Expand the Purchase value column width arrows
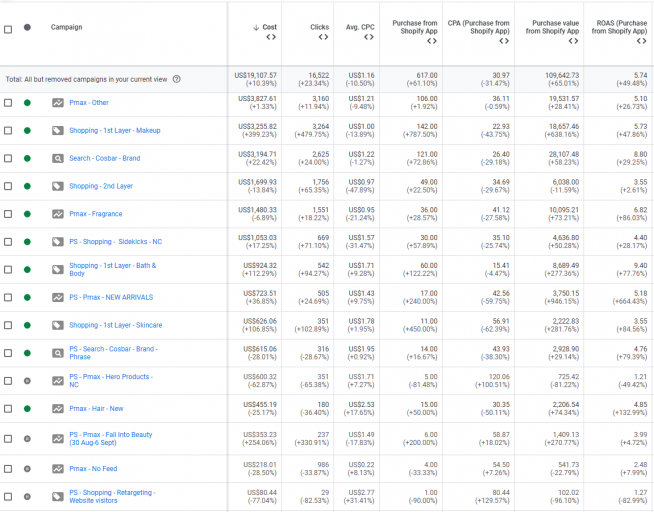654x512 pixels. coord(574,41)
